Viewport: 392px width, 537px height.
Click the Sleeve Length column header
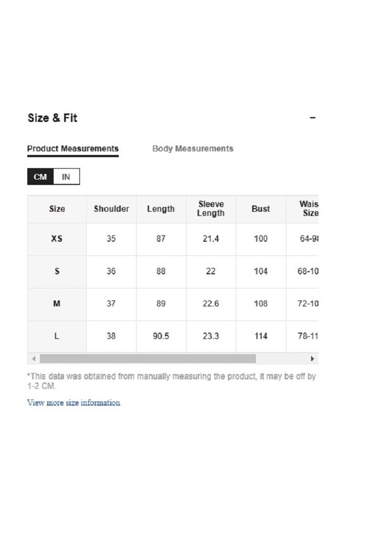click(211, 209)
